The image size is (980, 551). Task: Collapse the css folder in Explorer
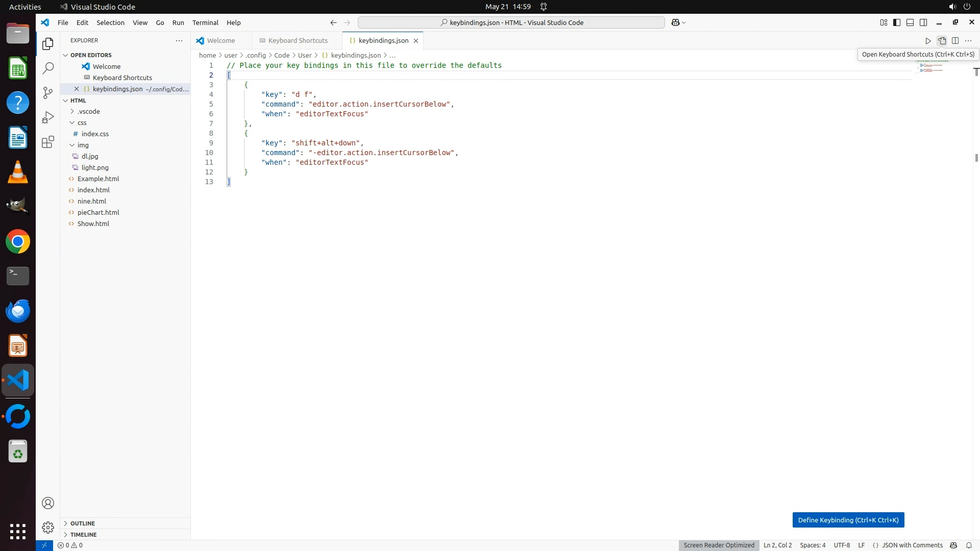[x=82, y=122]
